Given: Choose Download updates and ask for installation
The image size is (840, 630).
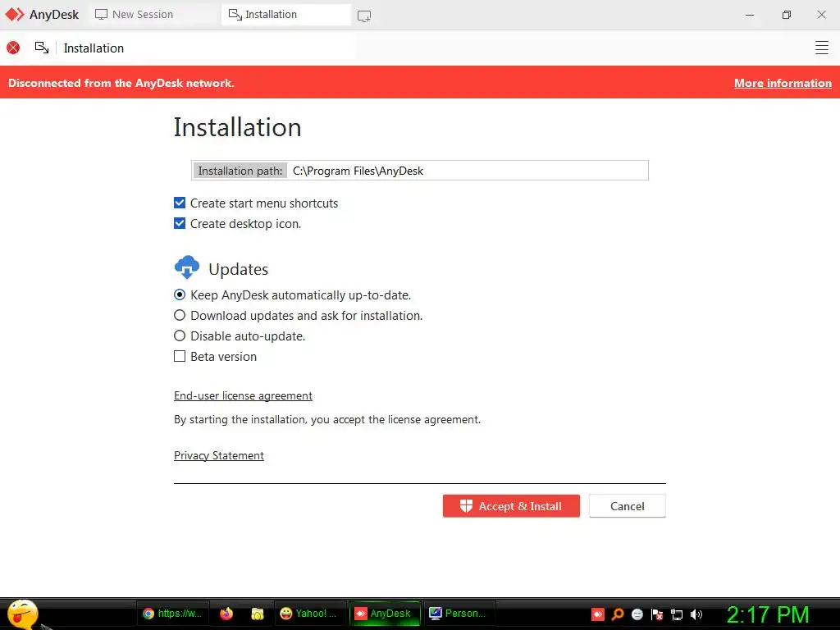Looking at the screenshot, I should pyautogui.click(x=180, y=315).
